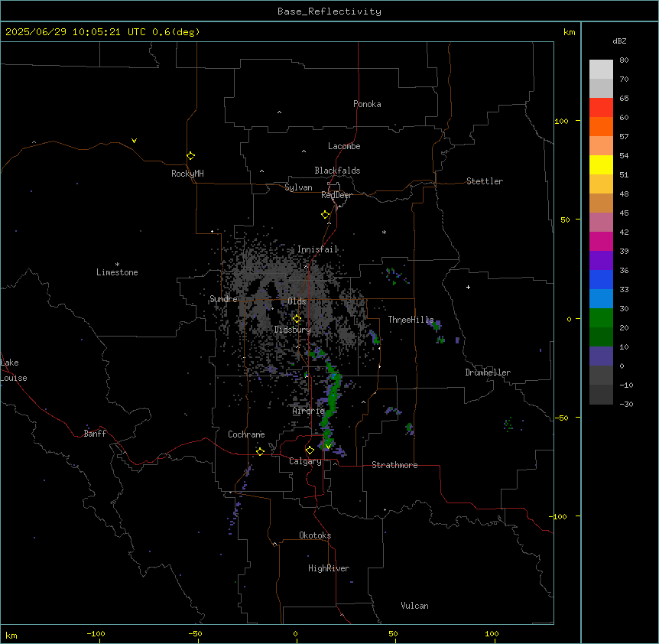Image resolution: width=659 pixels, height=644 pixels.
Task: Click the 80 value on the dBZ scale
Action: click(x=624, y=60)
